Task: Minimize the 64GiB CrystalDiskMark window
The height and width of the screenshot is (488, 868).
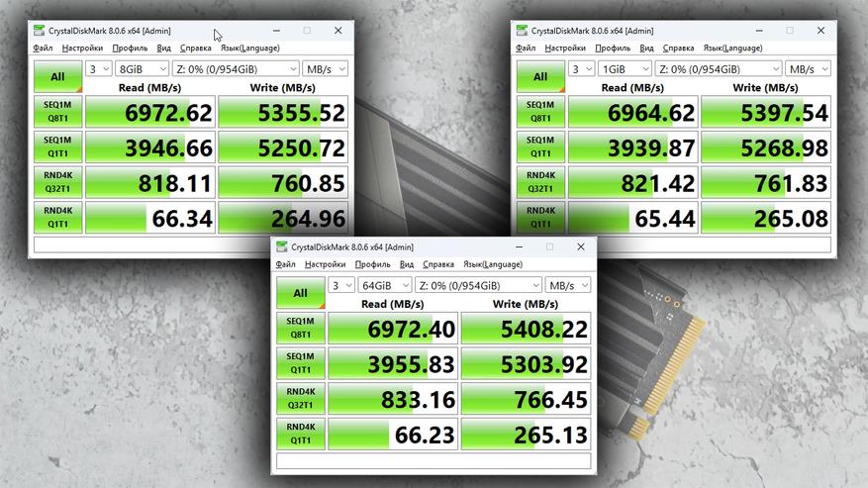Action: pyautogui.click(x=520, y=247)
